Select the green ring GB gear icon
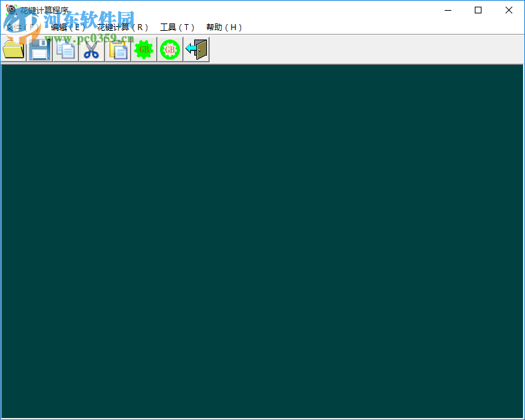This screenshot has height=420, width=525. pyautogui.click(x=170, y=50)
